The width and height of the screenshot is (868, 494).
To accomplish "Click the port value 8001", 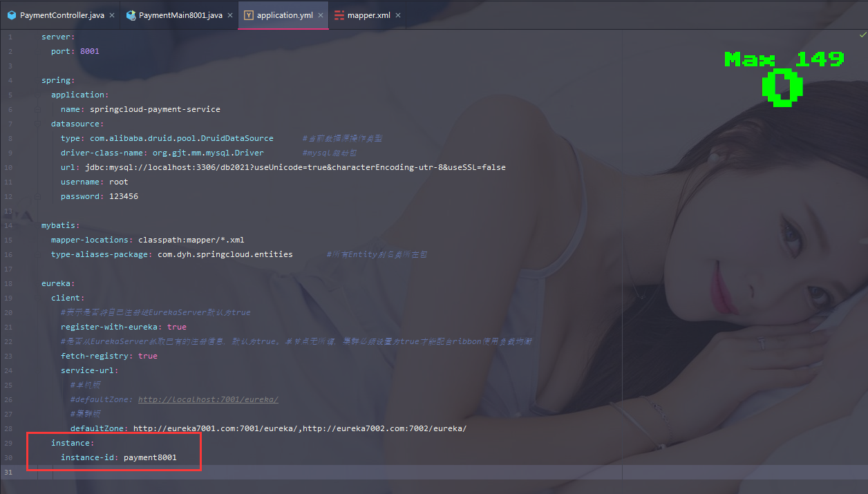I will point(89,50).
